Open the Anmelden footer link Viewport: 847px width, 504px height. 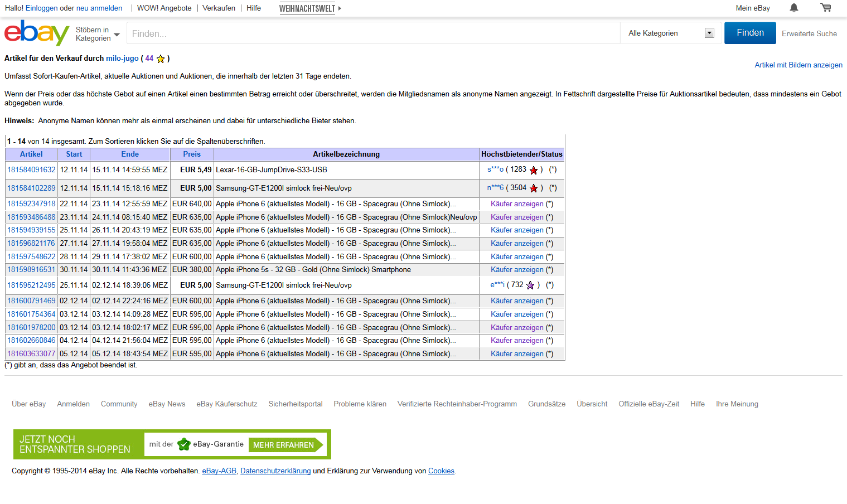73,404
